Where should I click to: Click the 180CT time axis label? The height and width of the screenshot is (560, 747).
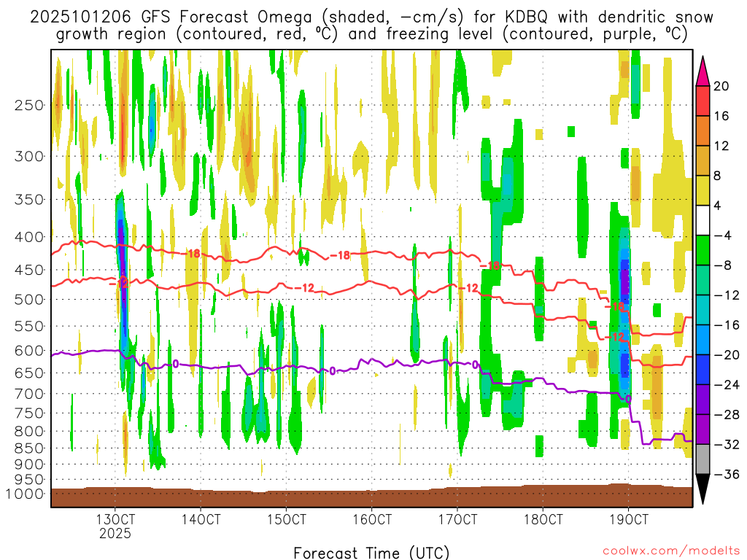tap(543, 519)
